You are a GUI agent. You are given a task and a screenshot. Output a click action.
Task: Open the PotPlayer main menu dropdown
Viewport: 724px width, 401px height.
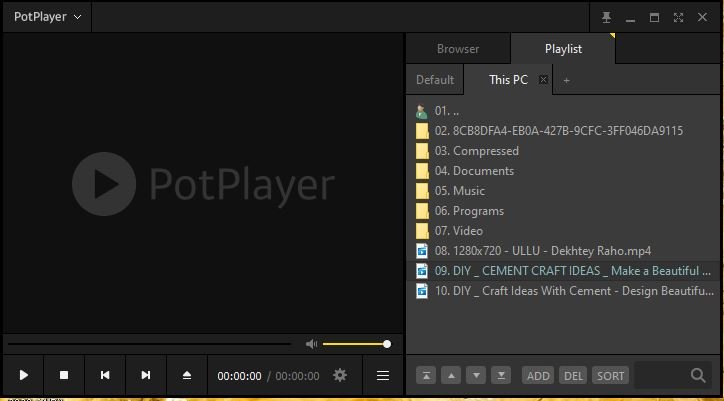[47, 17]
